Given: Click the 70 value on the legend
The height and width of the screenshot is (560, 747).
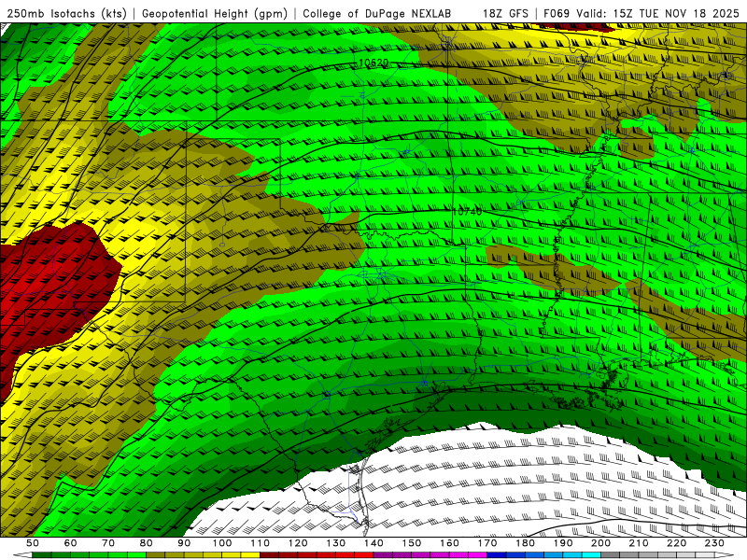Looking at the screenshot, I should click(x=107, y=543).
